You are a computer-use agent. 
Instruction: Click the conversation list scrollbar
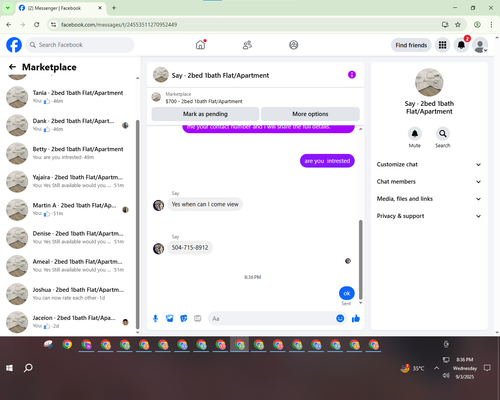point(138,223)
